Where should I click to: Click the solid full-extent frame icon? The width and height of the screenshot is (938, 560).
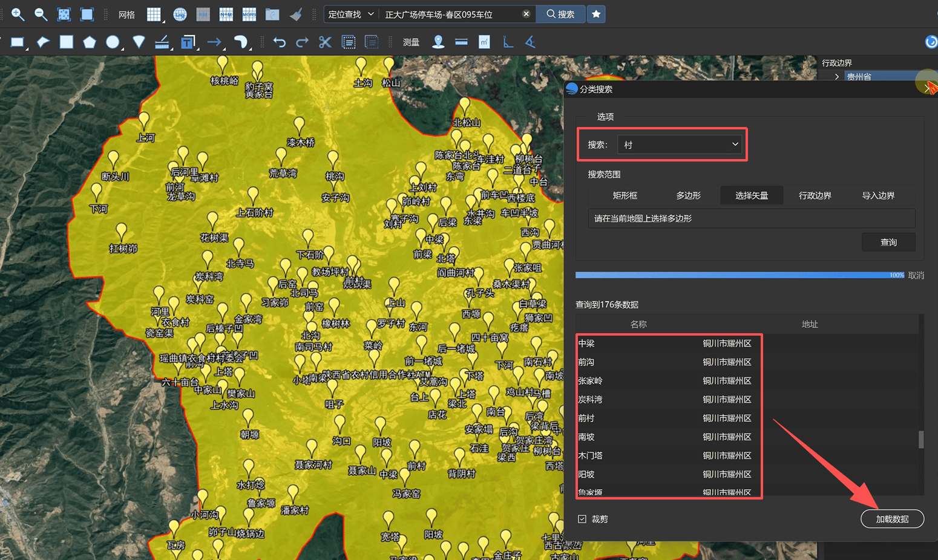point(87,14)
